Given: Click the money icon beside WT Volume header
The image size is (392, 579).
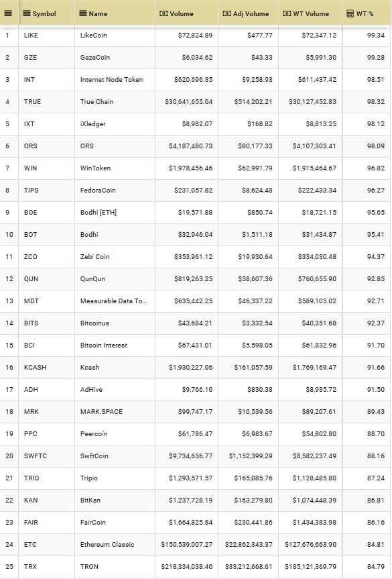Looking at the screenshot, I should tap(287, 13).
